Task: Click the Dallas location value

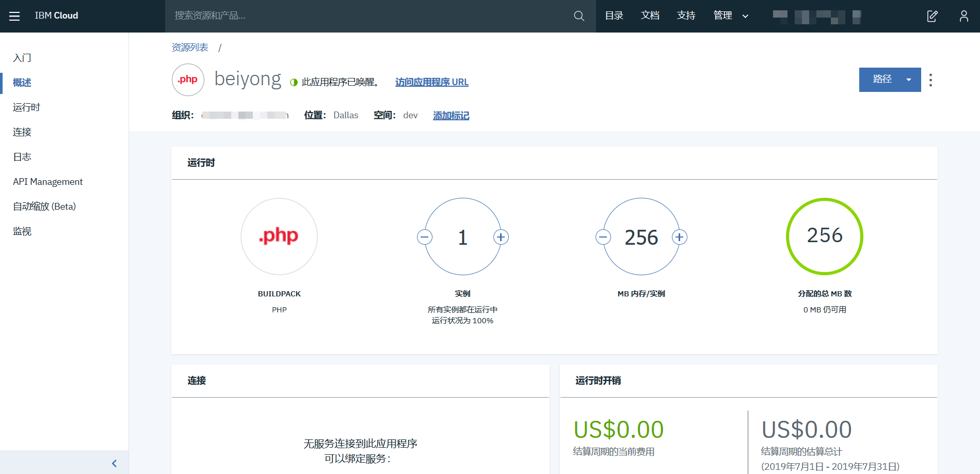Action: [346, 115]
